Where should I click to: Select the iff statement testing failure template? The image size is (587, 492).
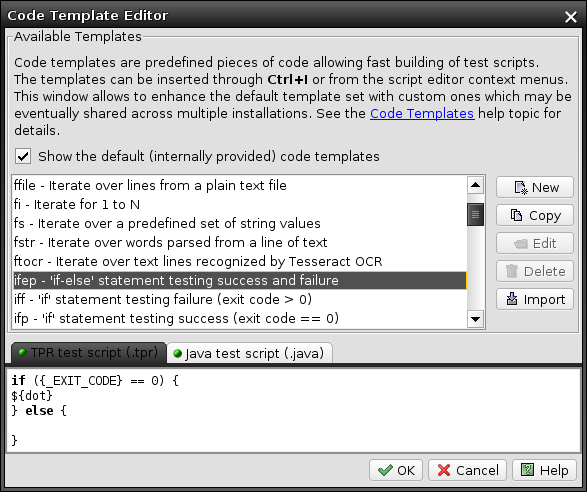click(x=240, y=300)
